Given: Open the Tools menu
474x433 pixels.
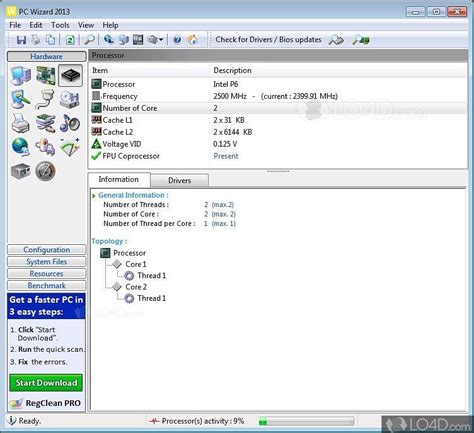Looking at the screenshot, I should [x=60, y=25].
